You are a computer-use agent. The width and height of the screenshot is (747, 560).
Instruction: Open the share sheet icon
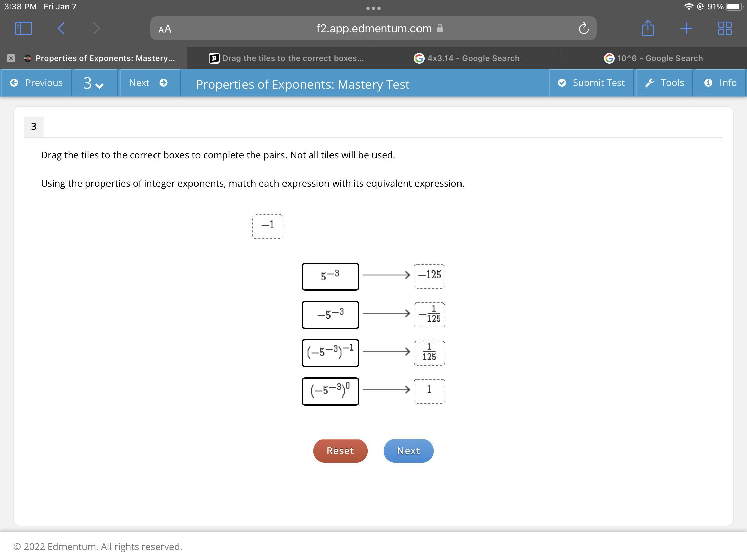click(x=647, y=28)
